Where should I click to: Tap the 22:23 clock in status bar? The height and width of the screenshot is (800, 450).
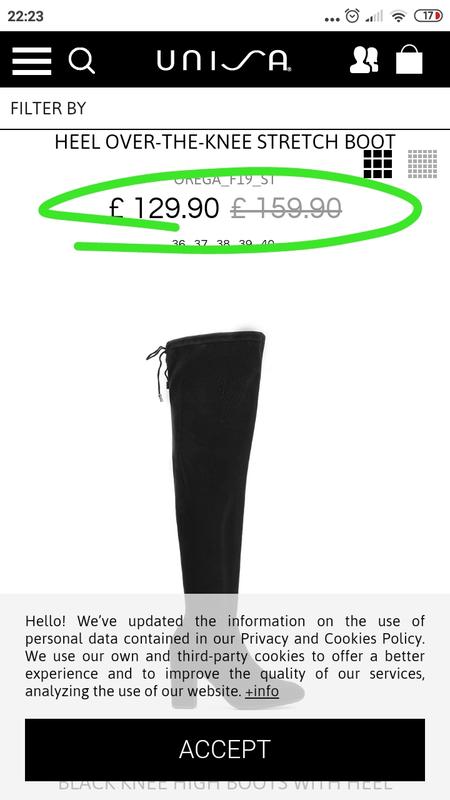click(26, 16)
